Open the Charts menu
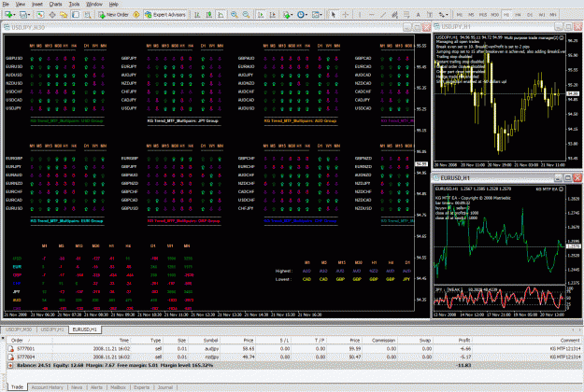The width and height of the screenshot is (584, 392). (55, 4)
